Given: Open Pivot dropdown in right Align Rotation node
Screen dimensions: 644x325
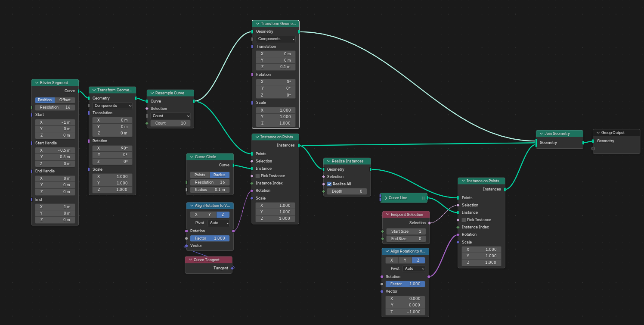Looking at the screenshot, I should coord(414,269).
